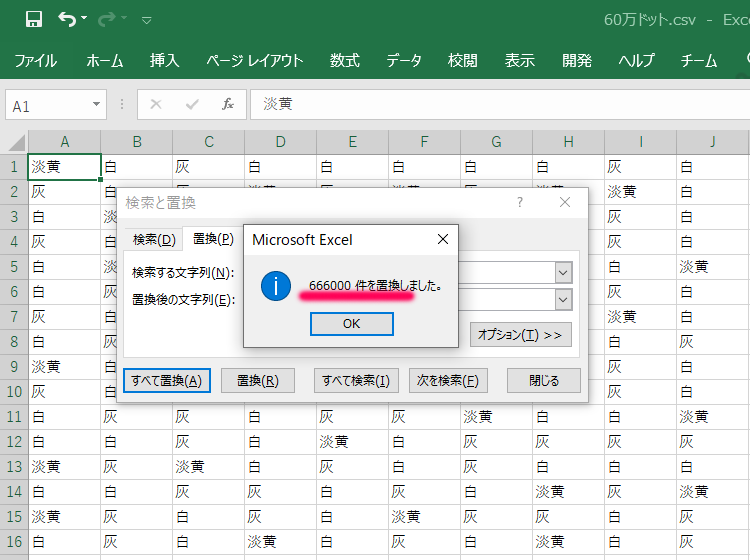Select cell D16 containing 淡黄
The width and height of the screenshot is (750, 560).
click(281, 541)
